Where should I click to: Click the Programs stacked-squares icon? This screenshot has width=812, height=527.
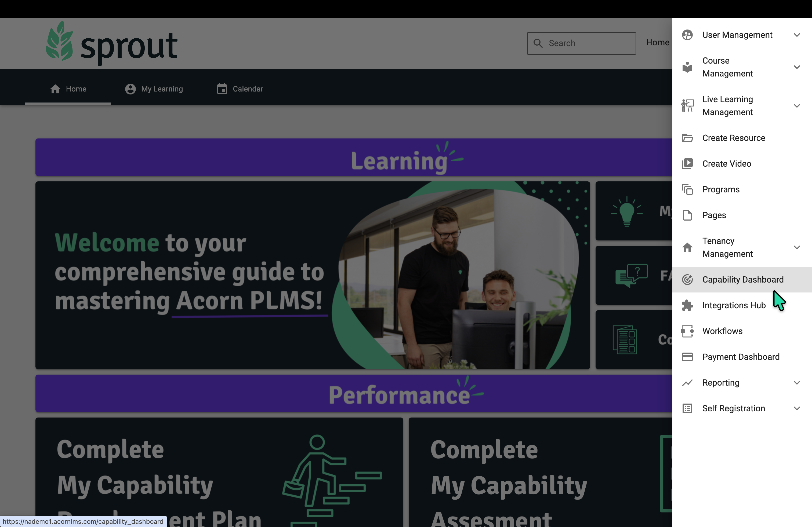pyautogui.click(x=687, y=189)
